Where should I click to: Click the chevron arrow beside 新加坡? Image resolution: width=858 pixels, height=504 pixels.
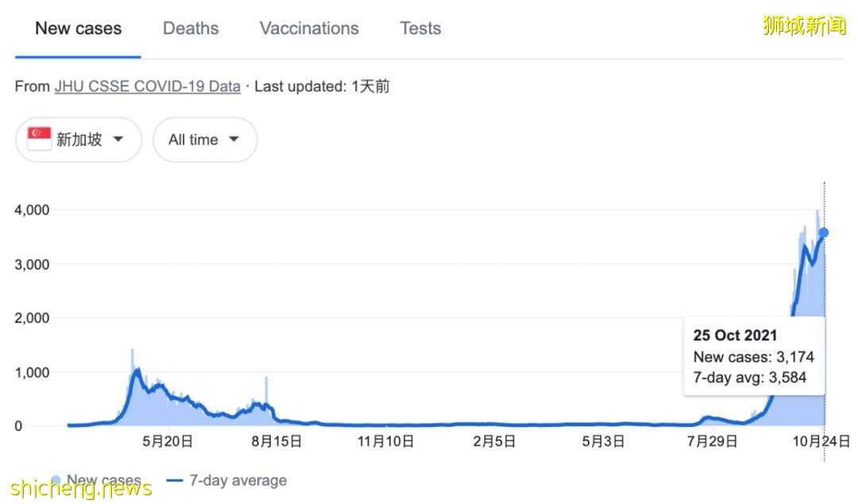pyautogui.click(x=118, y=139)
